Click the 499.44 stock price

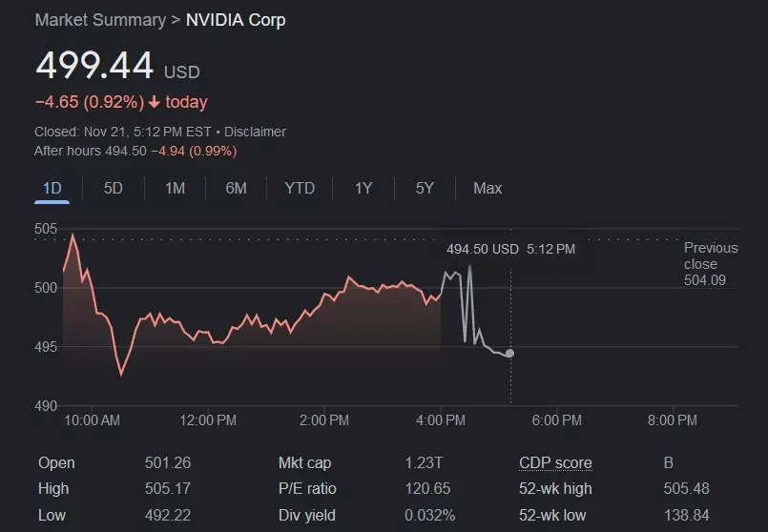94,66
